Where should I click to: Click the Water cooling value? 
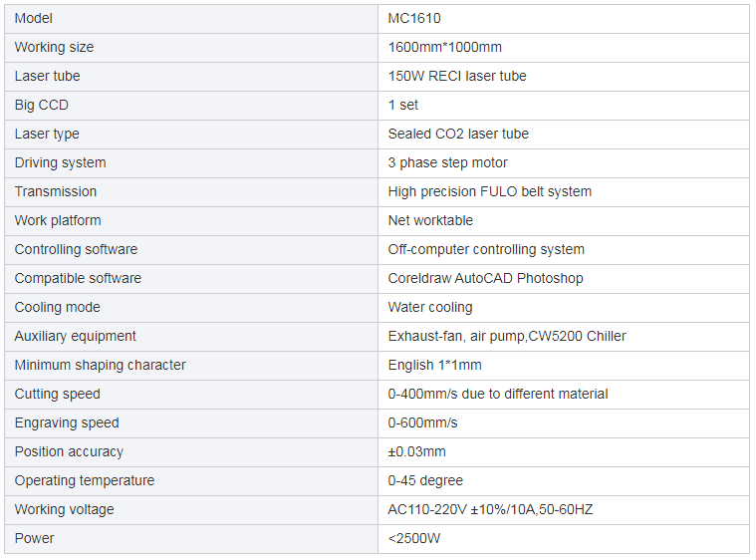(430, 307)
